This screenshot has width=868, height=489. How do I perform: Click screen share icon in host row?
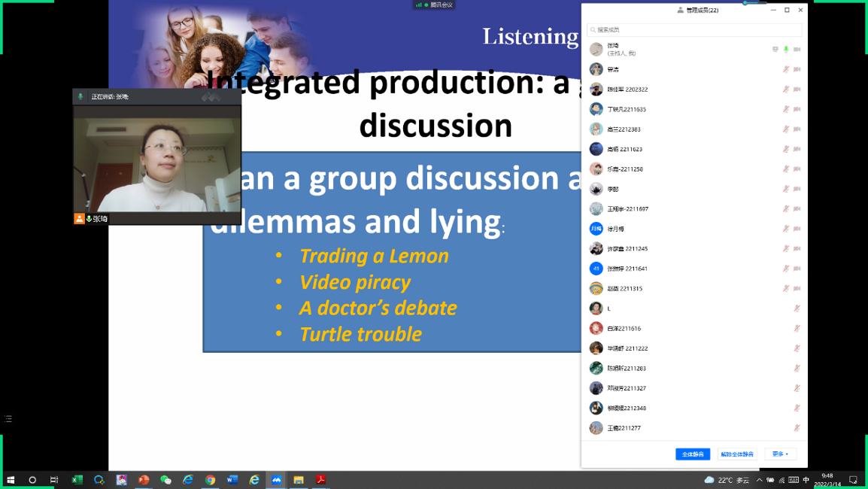pyautogui.click(x=775, y=50)
